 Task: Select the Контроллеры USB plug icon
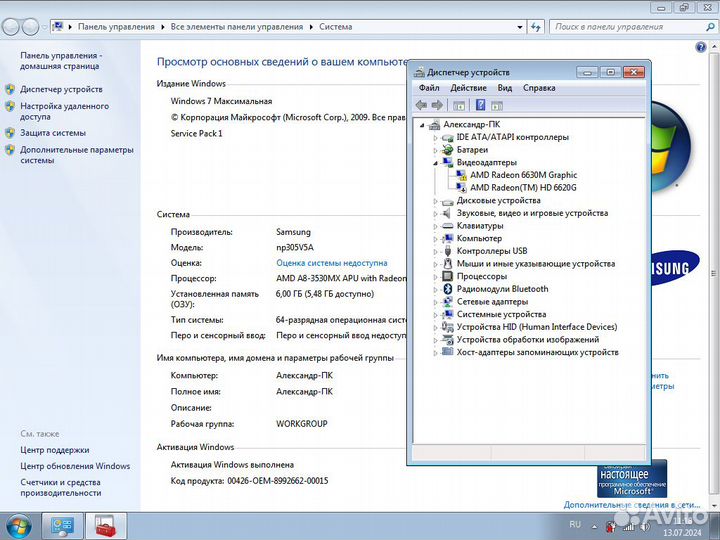click(x=448, y=251)
